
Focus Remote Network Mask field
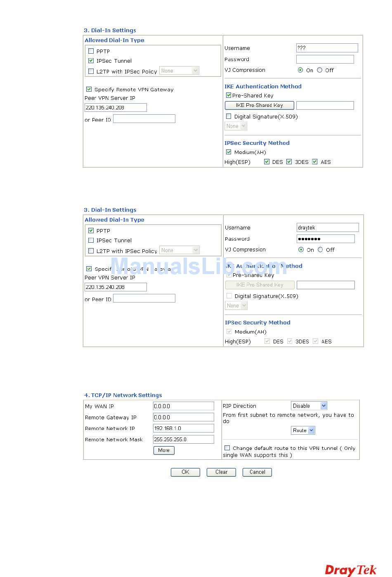[x=184, y=440]
